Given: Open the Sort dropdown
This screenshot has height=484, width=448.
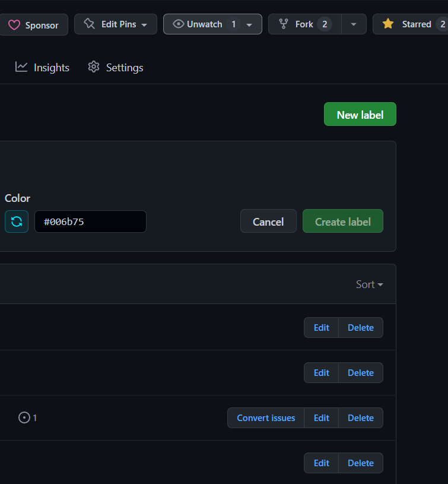Looking at the screenshot, I should point(369,284).
